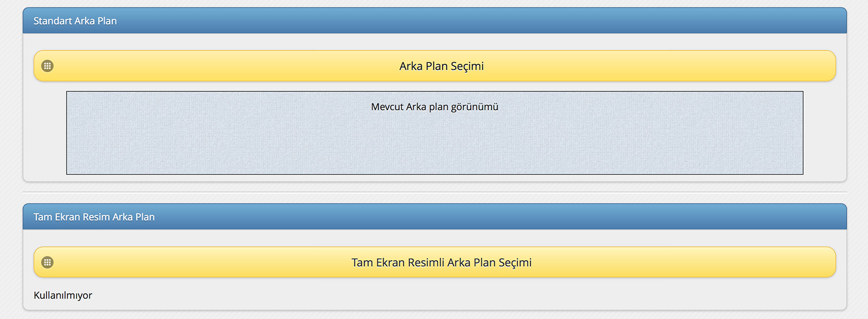Viewport: 868px width, 319px height.
Task: Click the Arka Plan Seçimi label text
Action: click(x=442, y=66)
